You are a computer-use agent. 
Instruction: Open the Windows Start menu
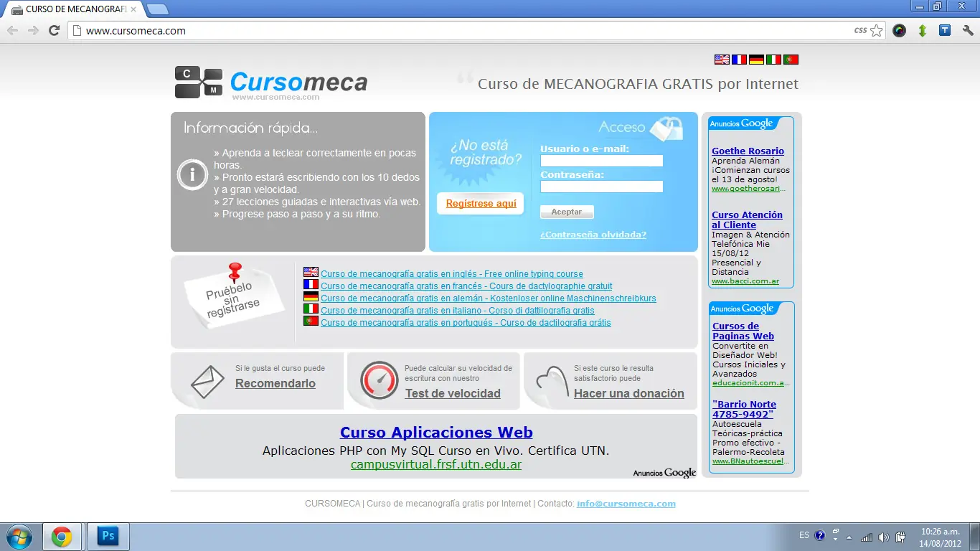[19, 537]
